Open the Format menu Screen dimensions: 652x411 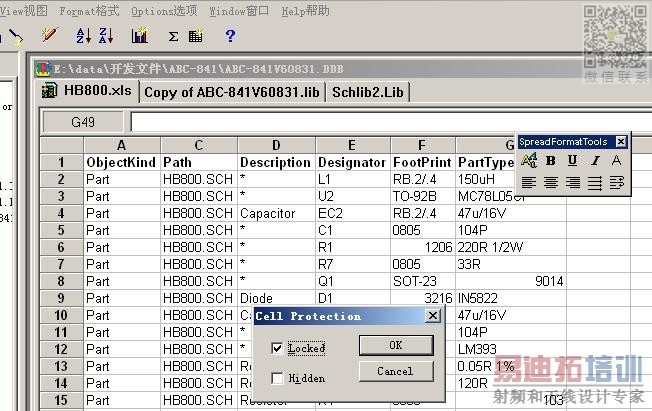89,11
